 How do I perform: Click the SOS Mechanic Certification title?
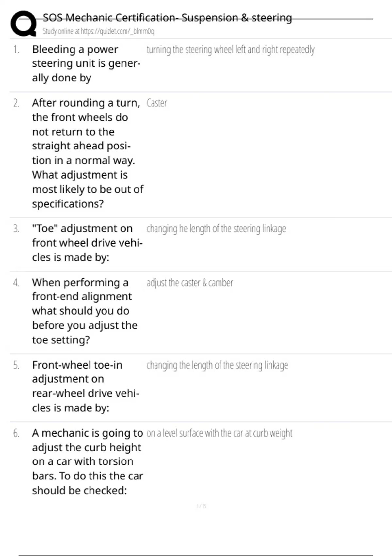[167, 18]
